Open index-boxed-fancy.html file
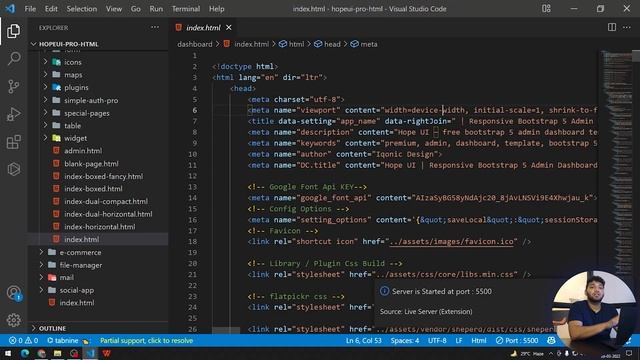 pos(103,176)
